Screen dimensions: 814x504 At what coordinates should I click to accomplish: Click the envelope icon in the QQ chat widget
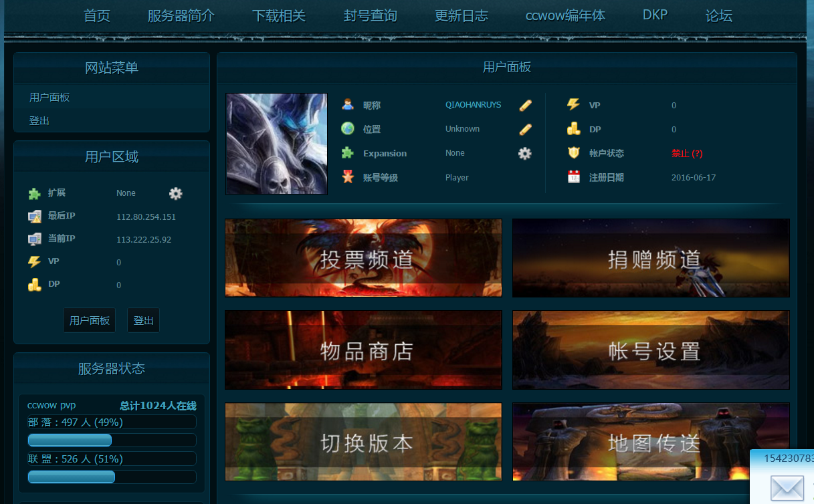[788, 489]
